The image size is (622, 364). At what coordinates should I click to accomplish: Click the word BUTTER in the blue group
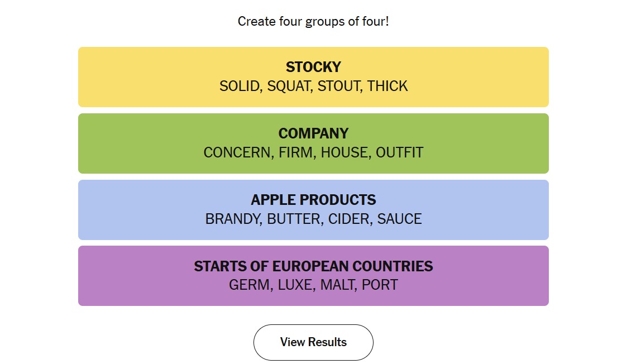pyautogui.click(x=293, y=219)
